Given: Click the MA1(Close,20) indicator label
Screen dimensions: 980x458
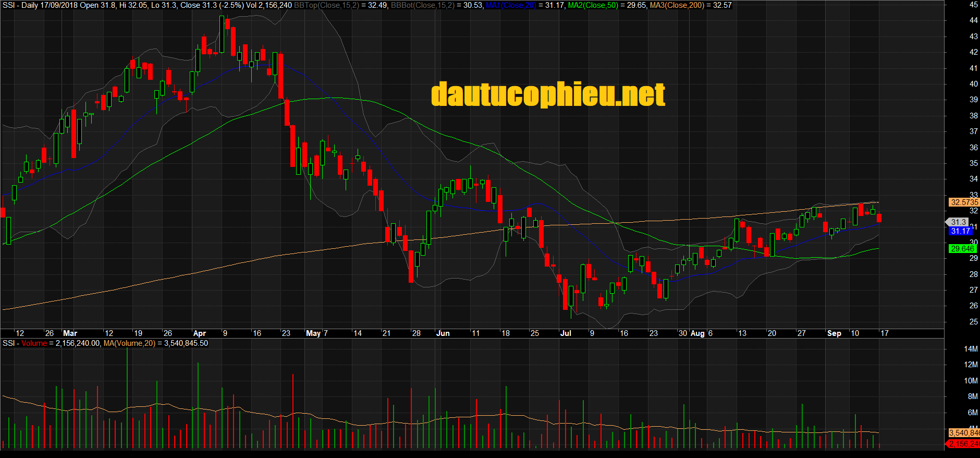Looking at the screenshot, I should (510, 5).
